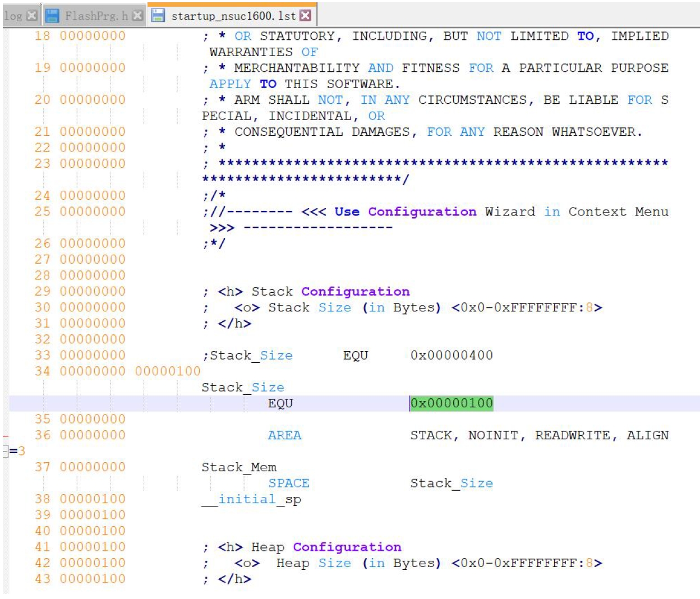This screenshot has height=599, width=700.
Task: Click the startup_nsuc1600.lst disk icon
Action: pos(158,16)
